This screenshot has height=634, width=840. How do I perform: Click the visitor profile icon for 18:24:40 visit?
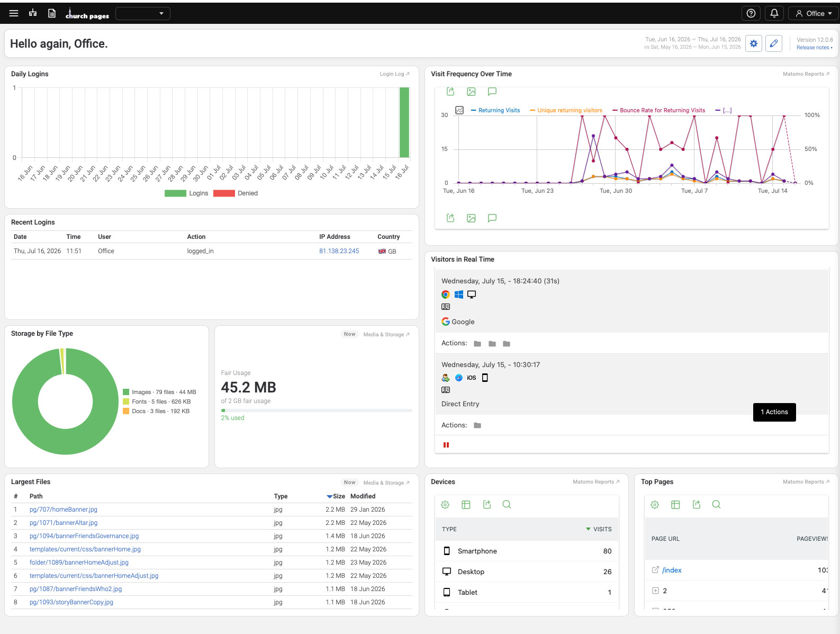coord(446,307)
